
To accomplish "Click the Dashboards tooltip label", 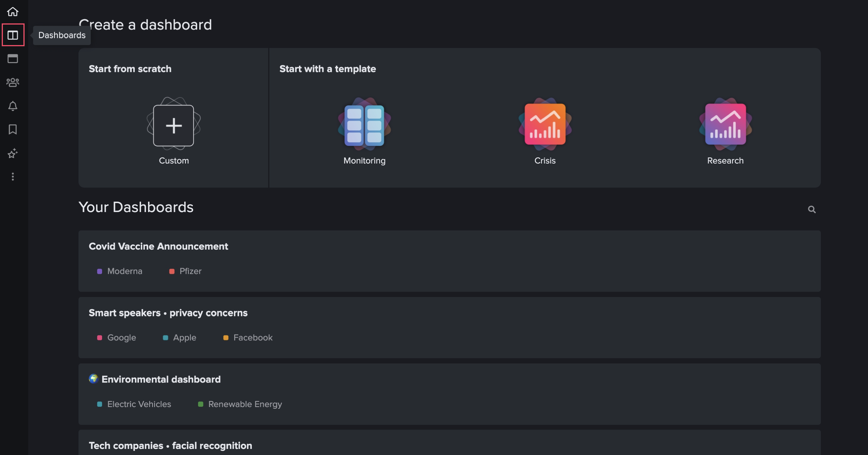I will click(62, 35).
